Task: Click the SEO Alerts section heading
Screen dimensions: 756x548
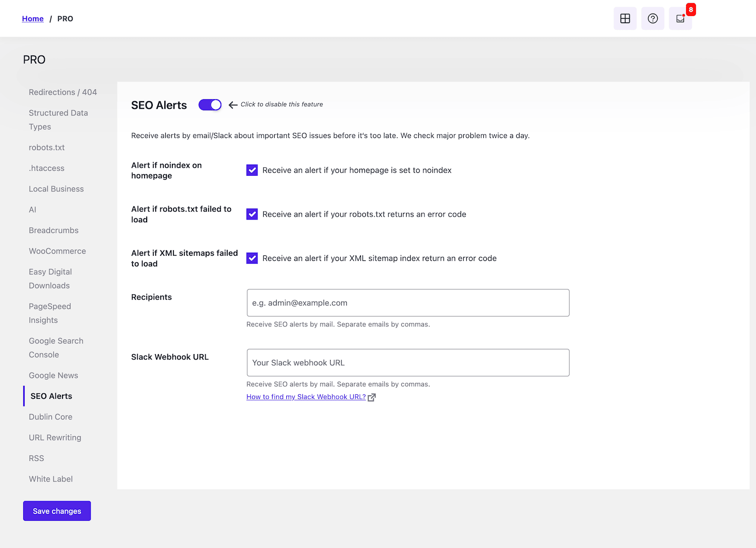Action: (x=159, y=105)
